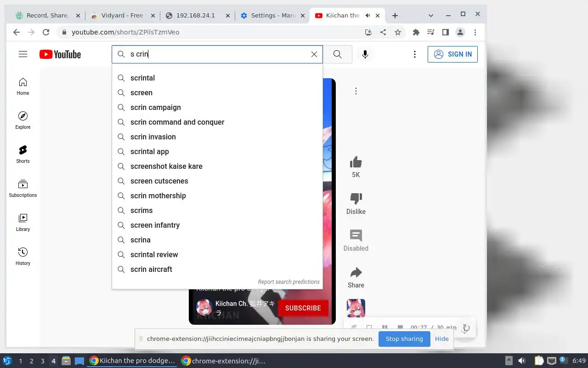Switch to the Vidyard - Free tab

click(122, 15)
